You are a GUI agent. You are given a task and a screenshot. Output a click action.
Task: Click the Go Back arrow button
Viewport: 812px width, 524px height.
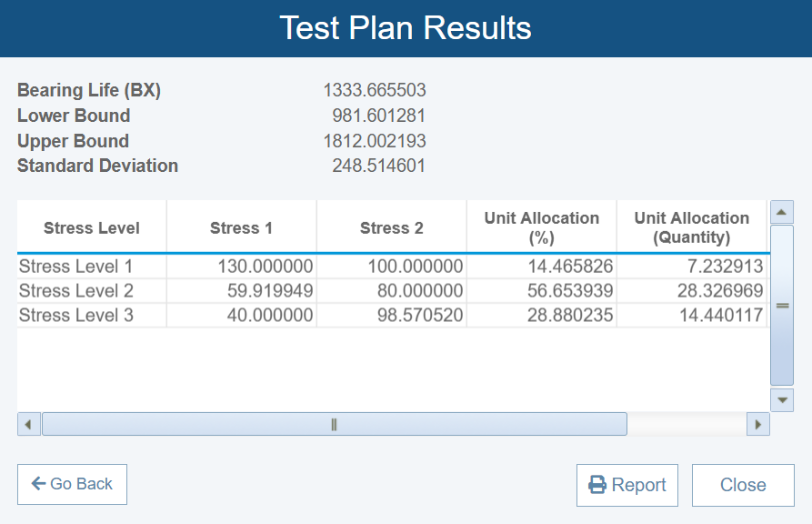coord(72,484)
